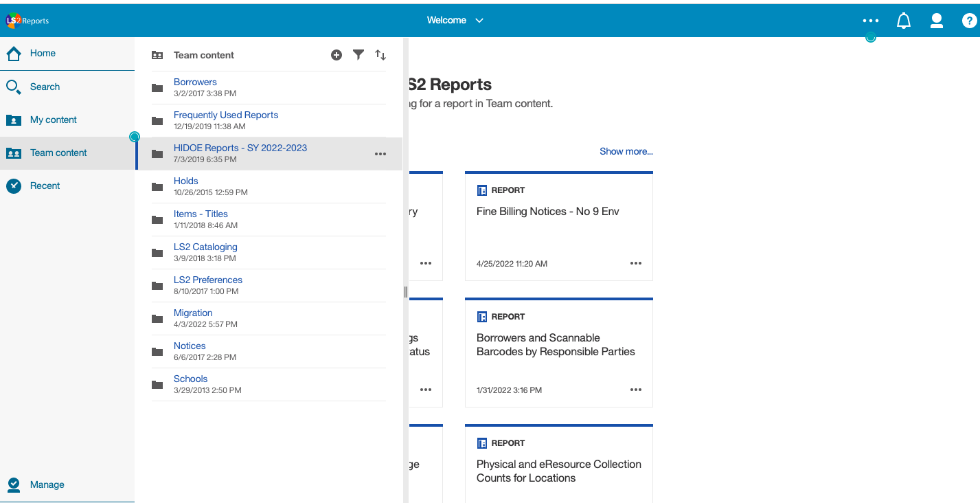Open the Holds folder
The width and height of the screenshot is (980, 503).
[x=186, y=181]
